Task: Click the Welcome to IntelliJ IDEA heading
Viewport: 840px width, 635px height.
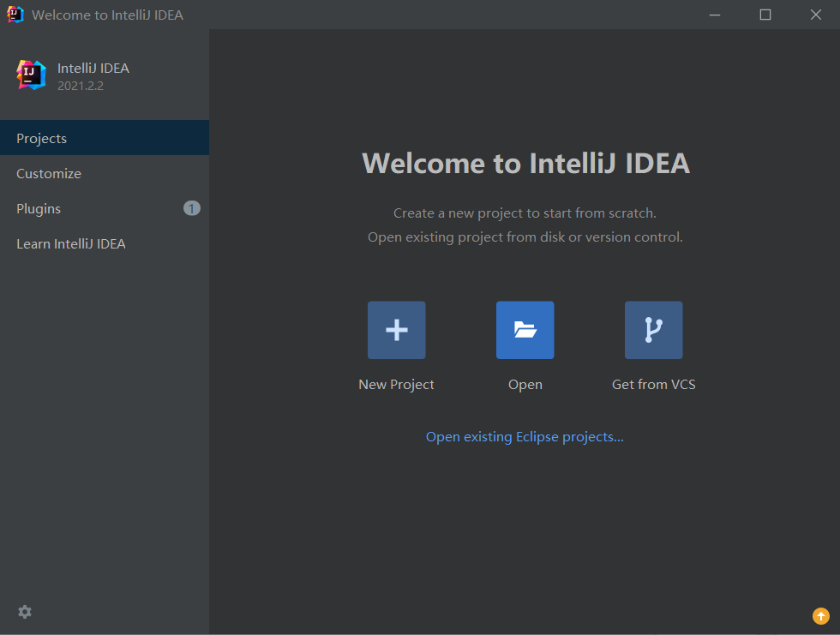Action: point(525,163)
